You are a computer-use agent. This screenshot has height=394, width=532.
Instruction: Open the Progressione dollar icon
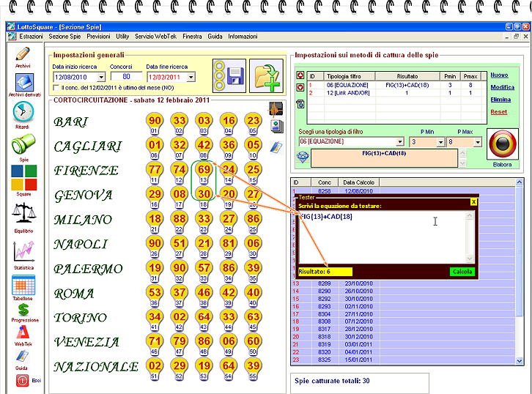pos(23,310)
